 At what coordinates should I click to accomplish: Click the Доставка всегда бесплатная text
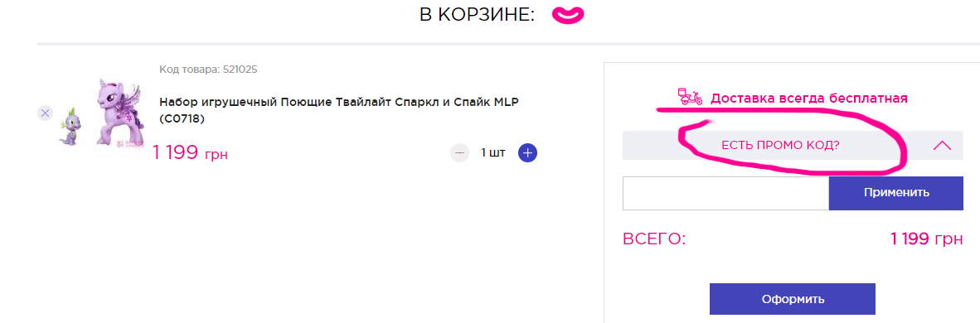pyautogui.click(x=808, y=98)
